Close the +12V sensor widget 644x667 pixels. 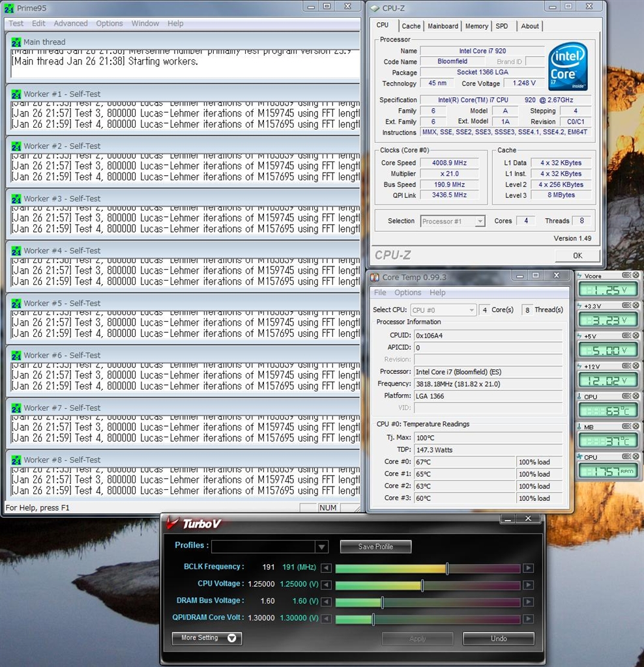click(x=636, y=366)
